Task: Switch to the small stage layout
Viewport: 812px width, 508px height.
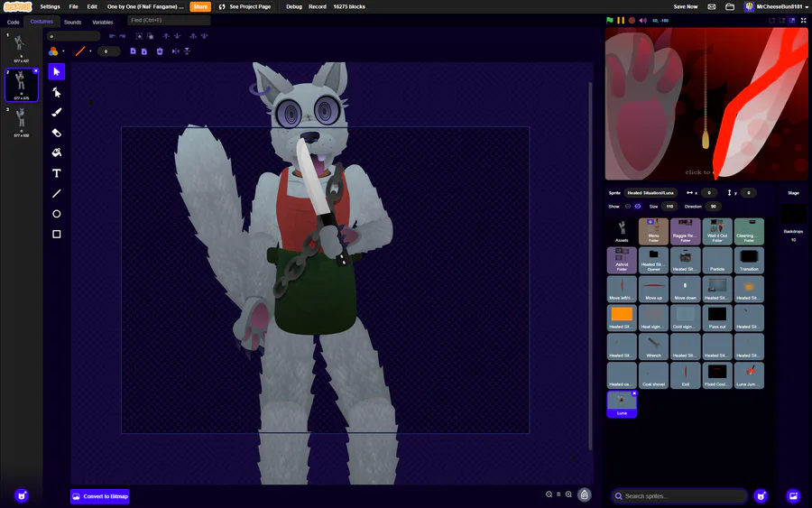Action: tap(782, 20)
